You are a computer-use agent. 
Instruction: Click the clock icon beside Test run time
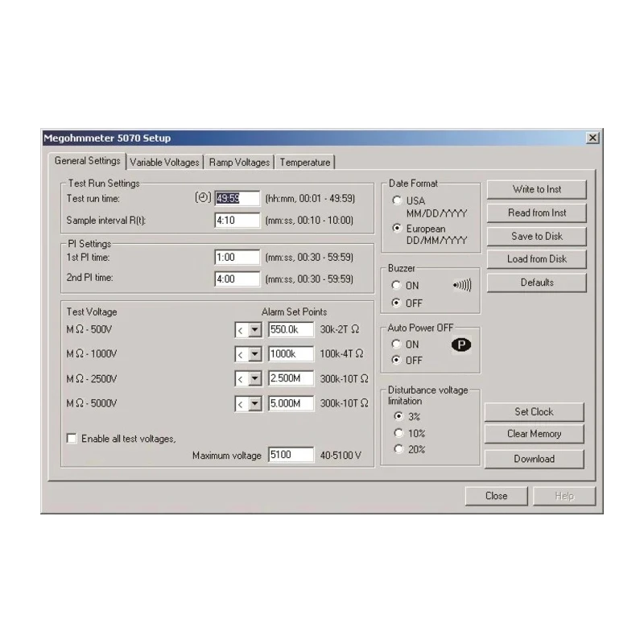[203, 197]
